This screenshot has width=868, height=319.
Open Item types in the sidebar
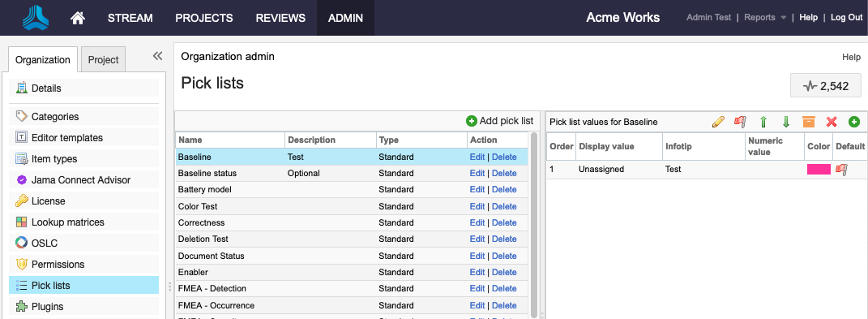pos(84,158)
